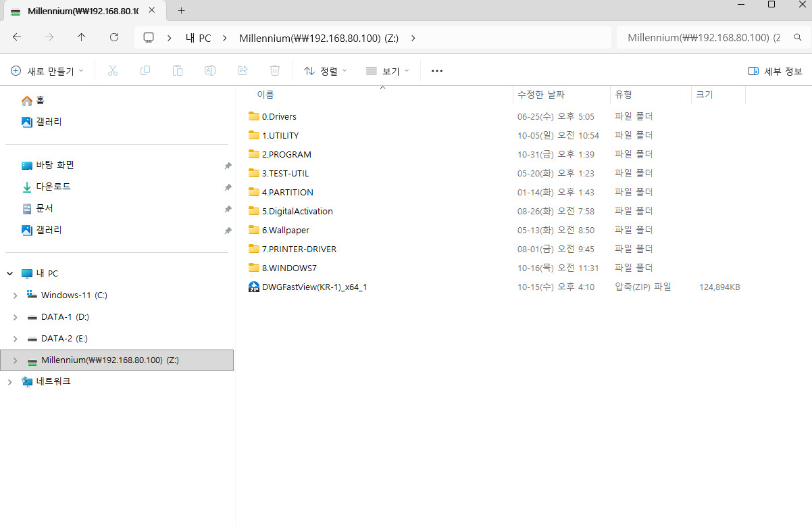
Task: Open the 새로 만들기 dropdown
Action: (47, 71)
